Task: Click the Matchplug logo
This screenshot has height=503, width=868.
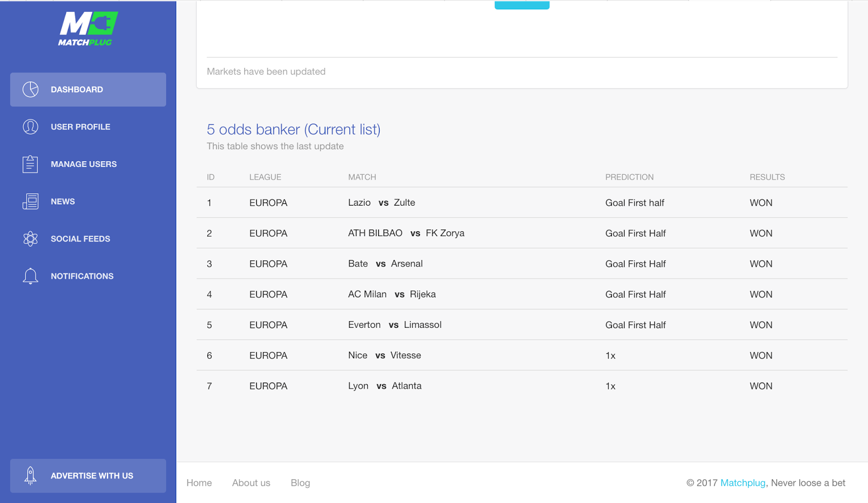Action: tap(88, 29)
